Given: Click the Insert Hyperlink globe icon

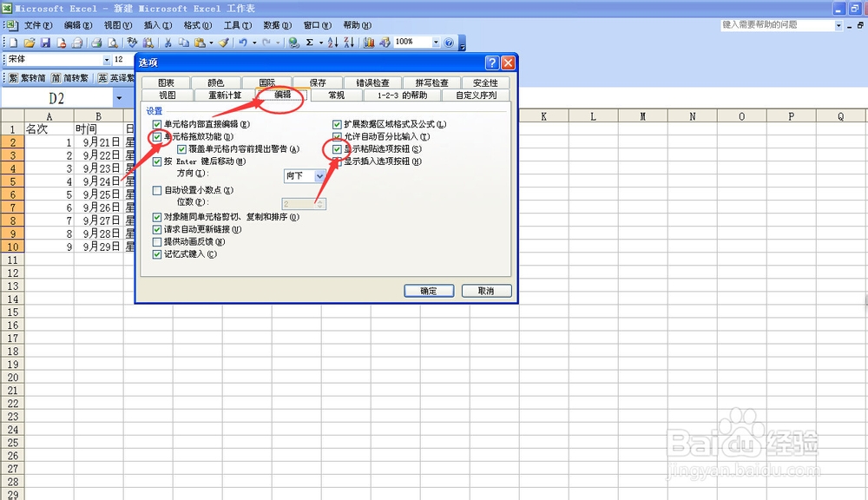Looking at the screenshot, I should 294,43.
